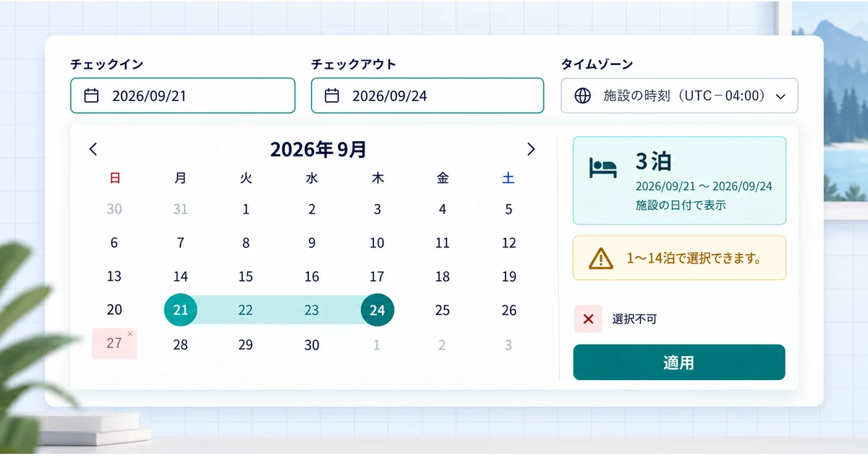Click the warning triangle icon
Viewport: 868px width, 456px height.
pyautogui.click(x=601, y=258)
